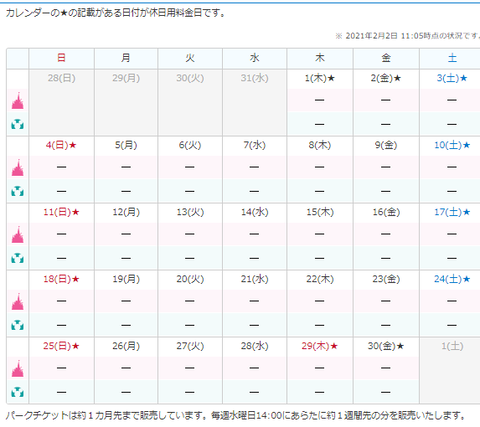Click the date 28(水) in the last week
Screen dimensions: 480x427
pyautogui.click(x=254, y=346)
